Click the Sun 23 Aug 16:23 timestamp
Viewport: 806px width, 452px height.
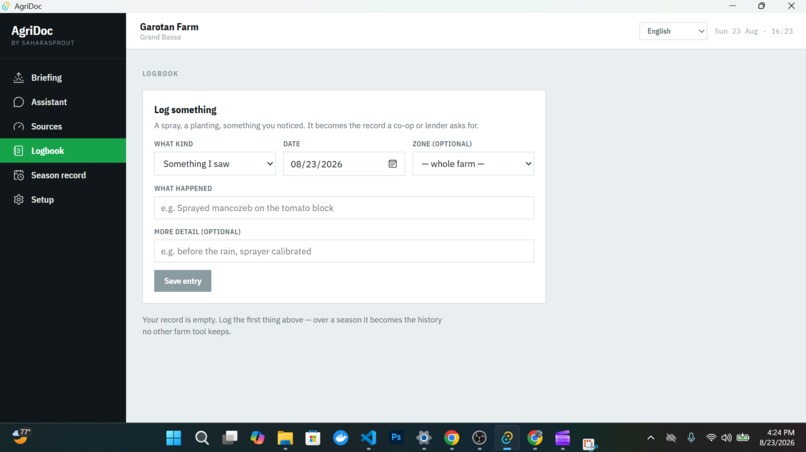754,31
